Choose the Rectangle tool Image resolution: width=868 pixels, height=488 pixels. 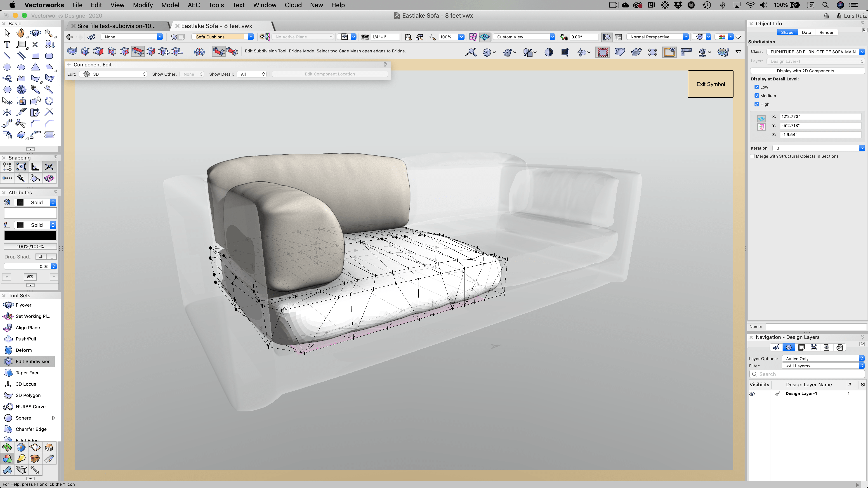35,56
